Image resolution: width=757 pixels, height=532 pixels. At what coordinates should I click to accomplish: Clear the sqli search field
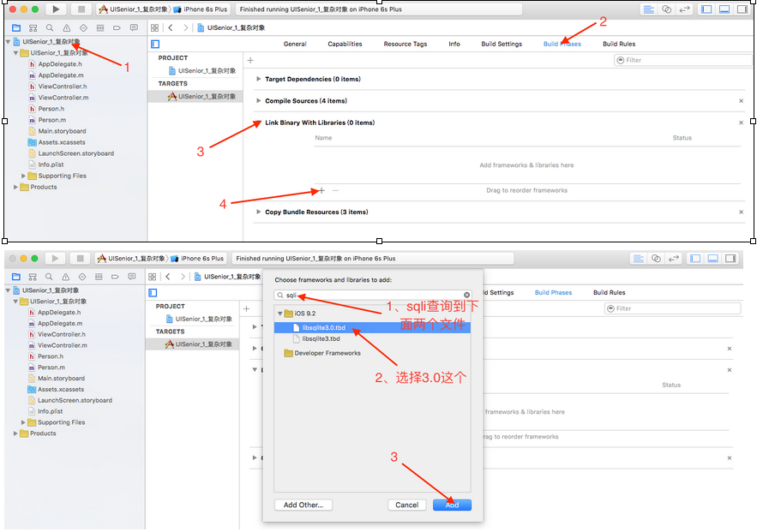click(x=466, y=295)
